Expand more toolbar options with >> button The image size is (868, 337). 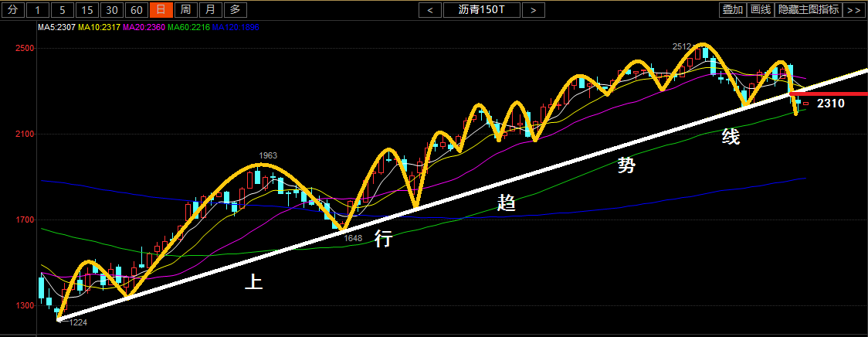pos(853,10)
